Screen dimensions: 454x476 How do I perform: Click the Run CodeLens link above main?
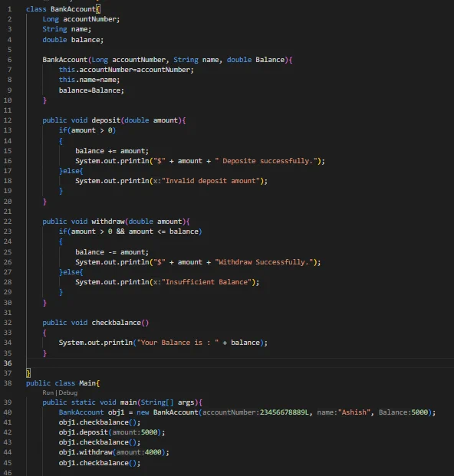point(48,392)
